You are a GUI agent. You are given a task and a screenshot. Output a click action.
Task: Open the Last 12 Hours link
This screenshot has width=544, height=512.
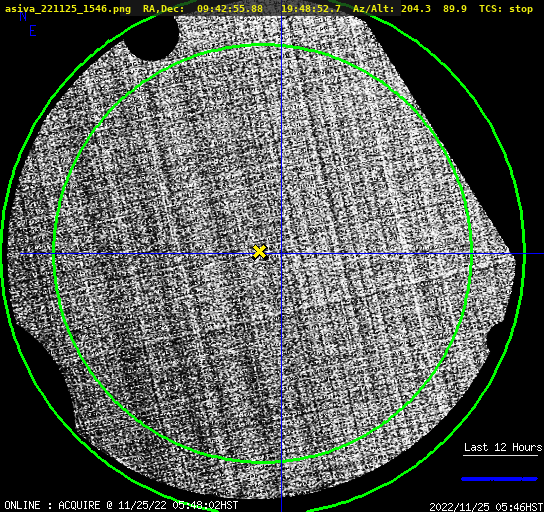tap(503, 447)
